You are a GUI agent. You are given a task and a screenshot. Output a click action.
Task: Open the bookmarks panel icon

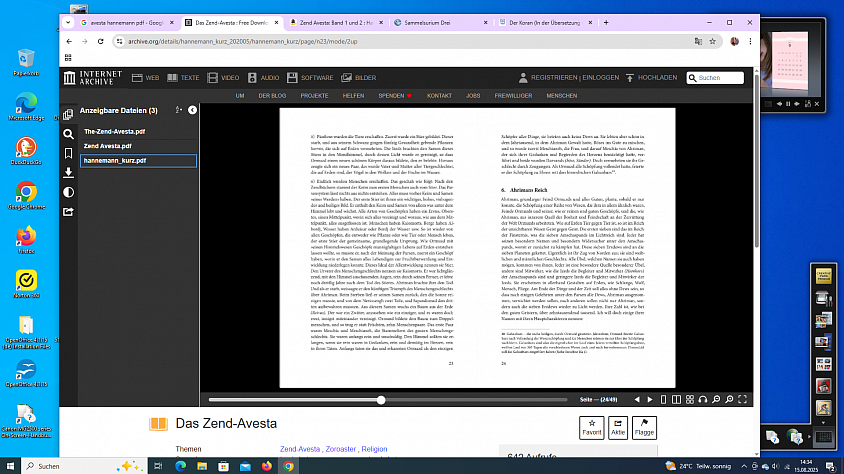[68, 153]
